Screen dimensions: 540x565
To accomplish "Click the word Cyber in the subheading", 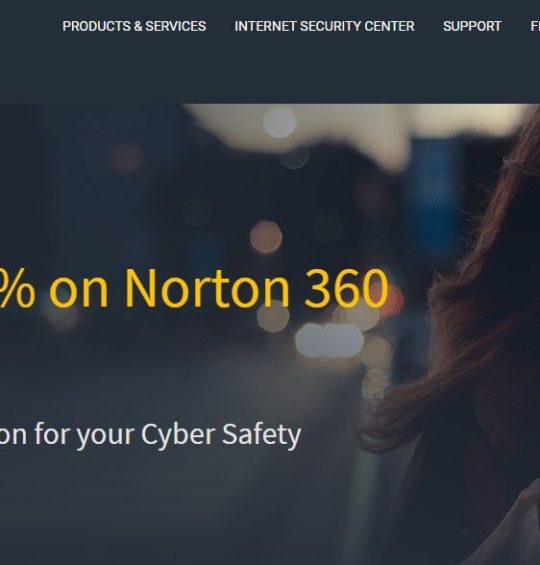I will (178, 435).
